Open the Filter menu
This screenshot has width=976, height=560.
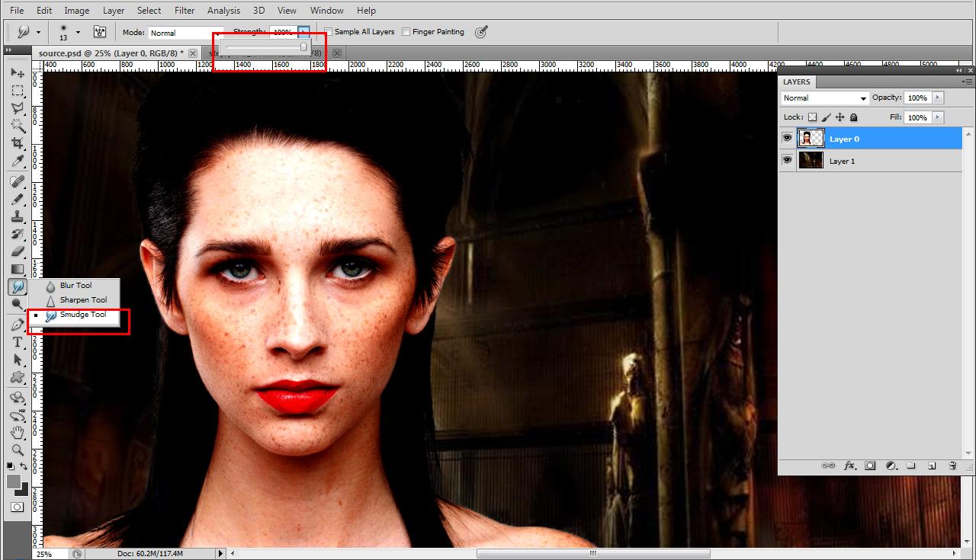(185, 11)
